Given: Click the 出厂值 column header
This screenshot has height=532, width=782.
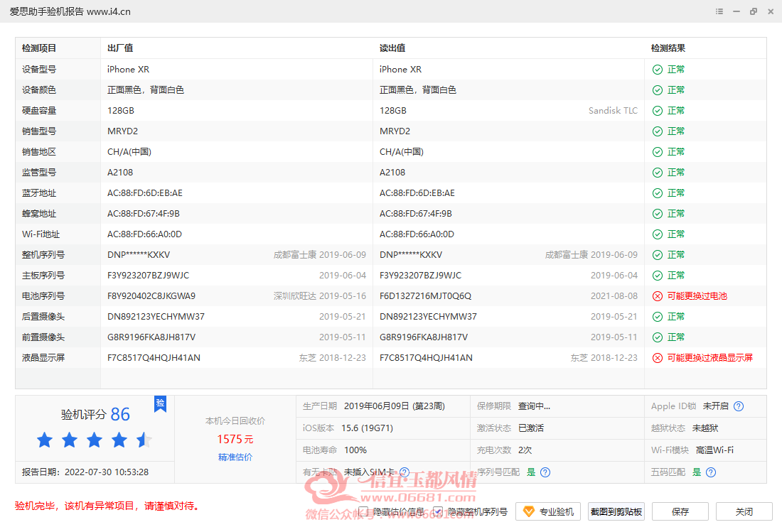Looking at the screenshot, I should coord(120,48).
